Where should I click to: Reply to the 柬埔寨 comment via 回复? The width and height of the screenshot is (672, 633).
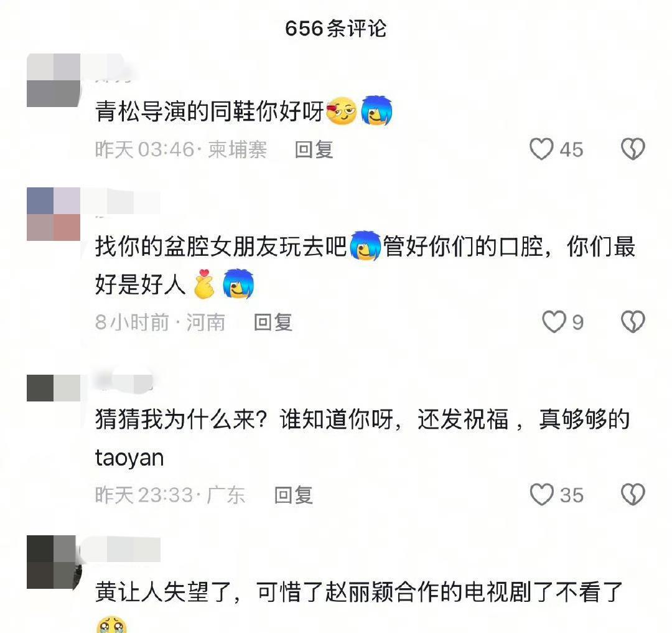click(314, 149)
